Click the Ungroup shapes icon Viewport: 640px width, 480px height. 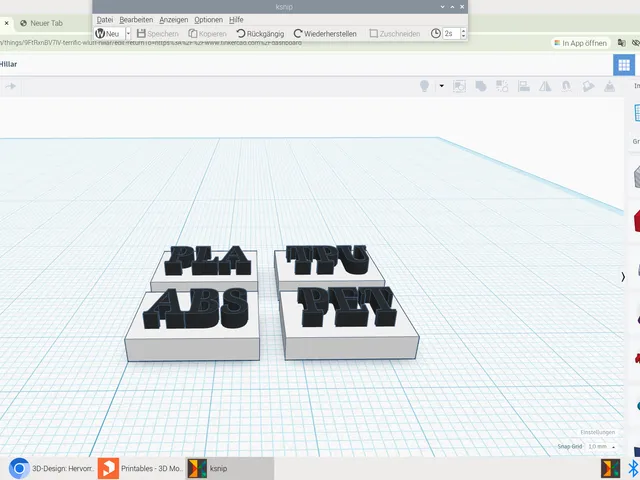point(502,86)
